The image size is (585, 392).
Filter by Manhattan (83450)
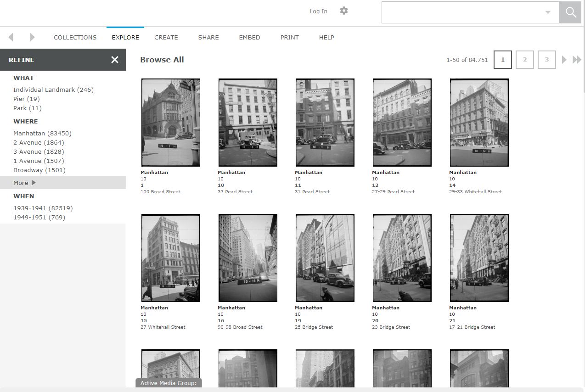pyautogui.click(x=42, y=134)
